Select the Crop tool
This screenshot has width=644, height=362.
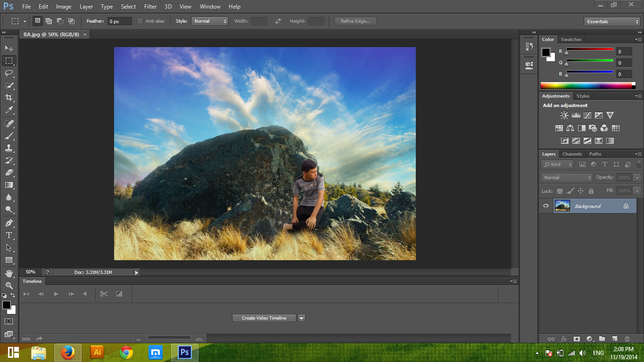(x=9, y=98)
